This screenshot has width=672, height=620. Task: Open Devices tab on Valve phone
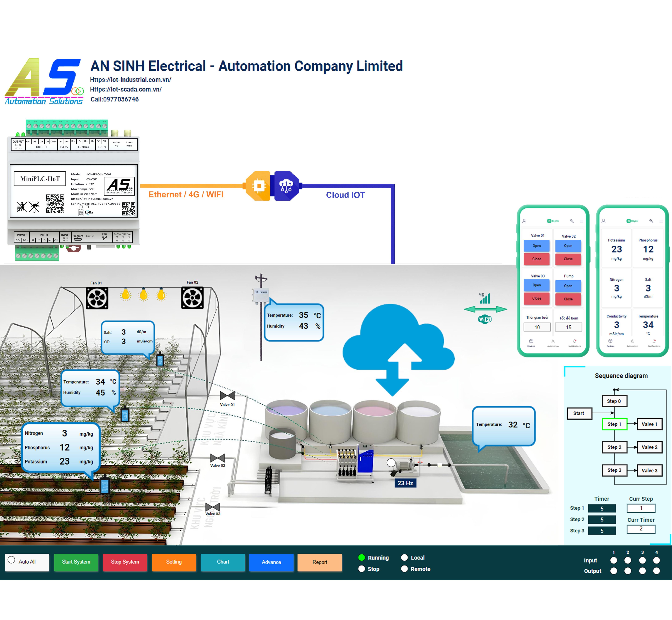click(531, 343)
